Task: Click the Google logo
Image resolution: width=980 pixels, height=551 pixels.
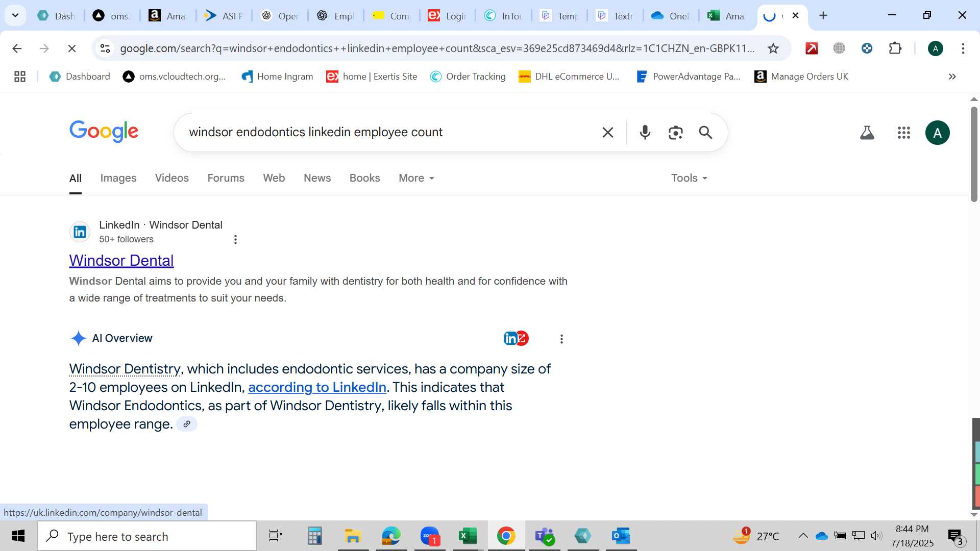Action: pos(104,132)
